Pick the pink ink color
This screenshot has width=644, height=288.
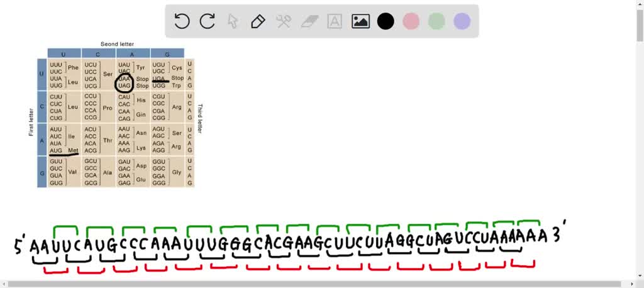coord(411,21)
